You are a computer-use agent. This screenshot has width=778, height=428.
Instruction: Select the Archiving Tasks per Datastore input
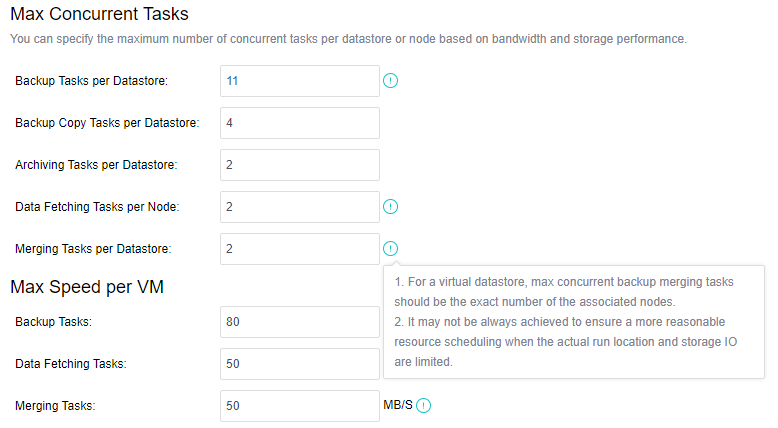(x=299, y=165)
